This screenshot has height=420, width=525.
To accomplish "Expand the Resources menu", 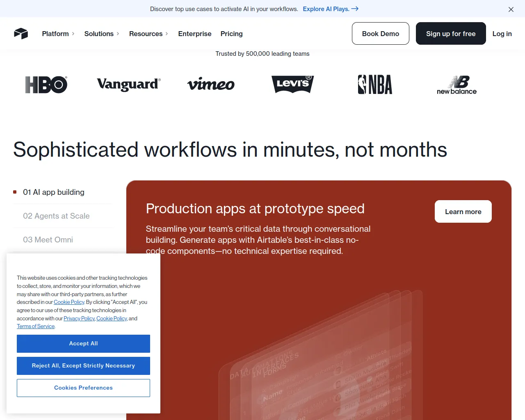I will pyautogui.click(x=148, y=34).
